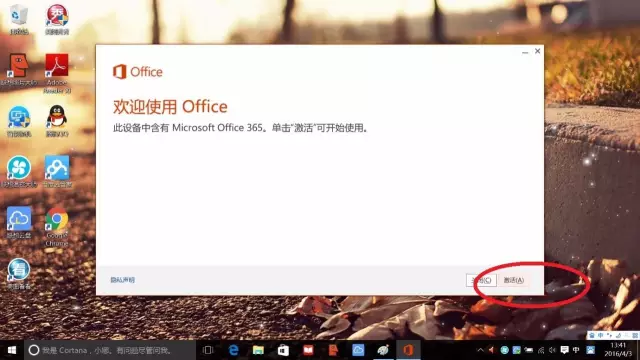Viewport: 640px width, 360px height.
Task: Open the Wi-Fi network tray icon
Action: click(x=541, y=350)
